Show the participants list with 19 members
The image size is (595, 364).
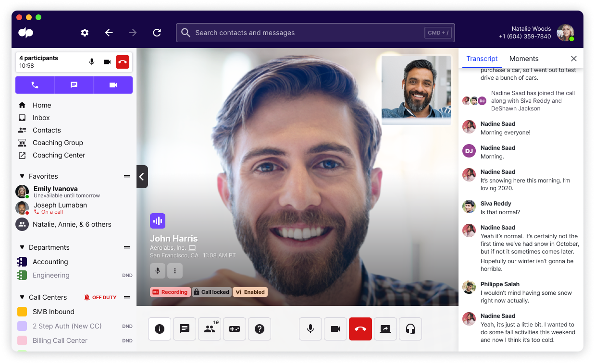coord(210,329)
